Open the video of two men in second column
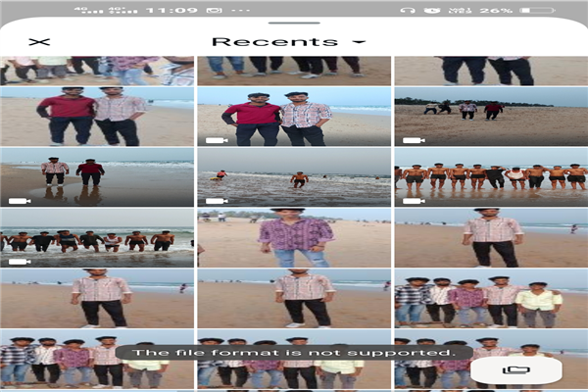Screen dimensions: 588x392 pyautogui.click(x=293, y=117)
